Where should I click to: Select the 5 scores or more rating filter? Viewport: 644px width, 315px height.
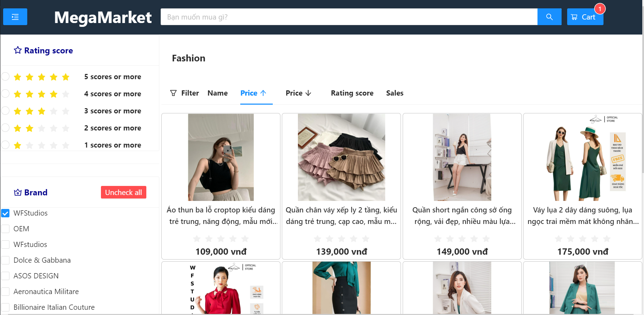[5, 76]
